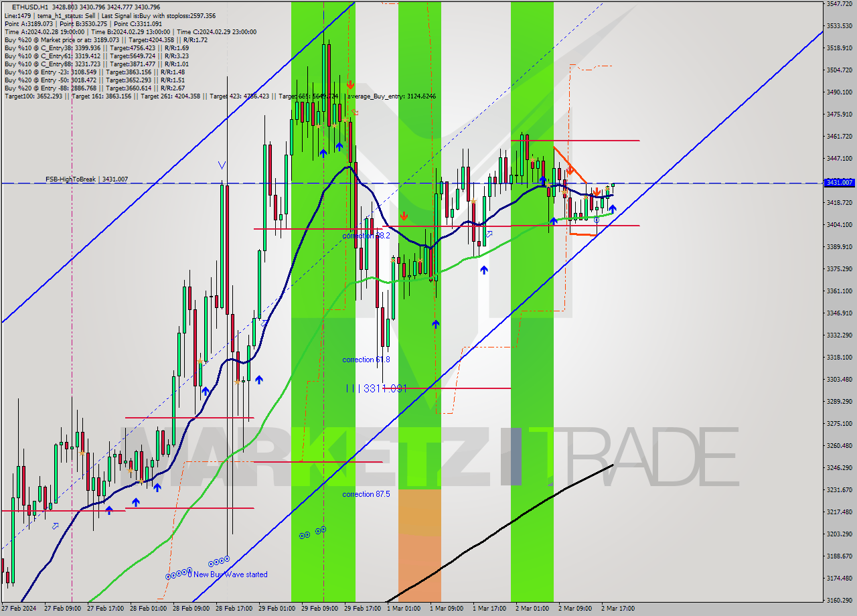Click the 3361.100 price axis label

coord(839,291)
